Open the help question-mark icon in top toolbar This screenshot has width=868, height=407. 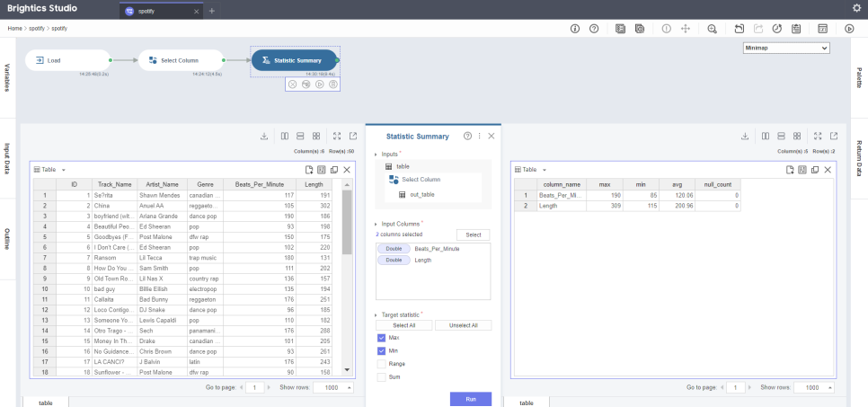tap(594, 29)
